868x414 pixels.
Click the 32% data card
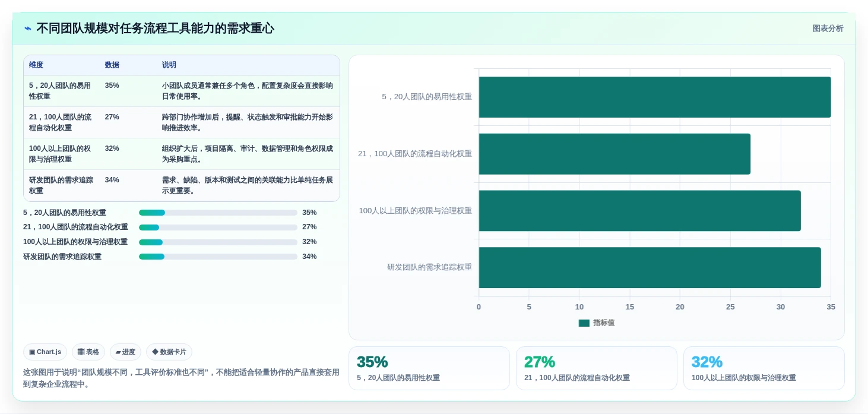point(764,368)
